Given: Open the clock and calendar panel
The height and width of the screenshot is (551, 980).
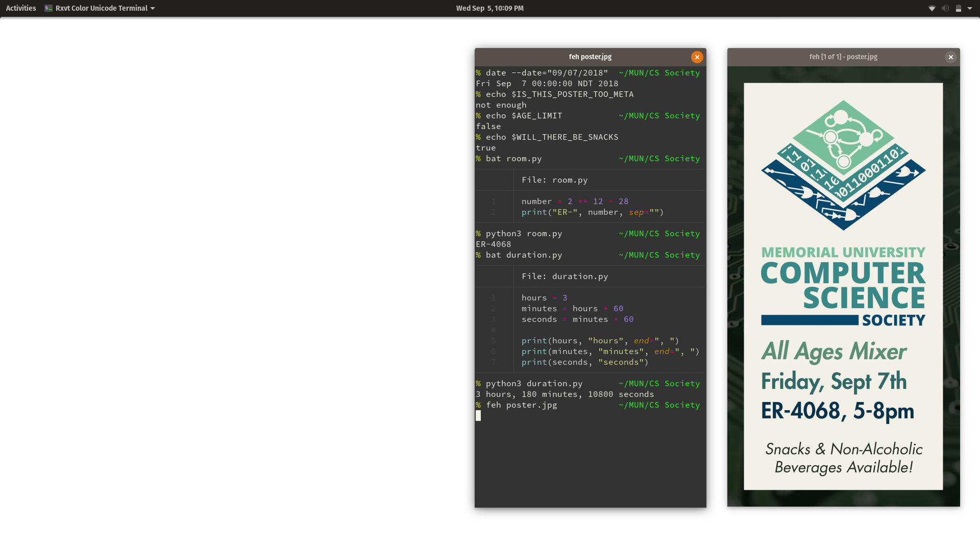Looking at the screenshot, I should tap(489, 8).
